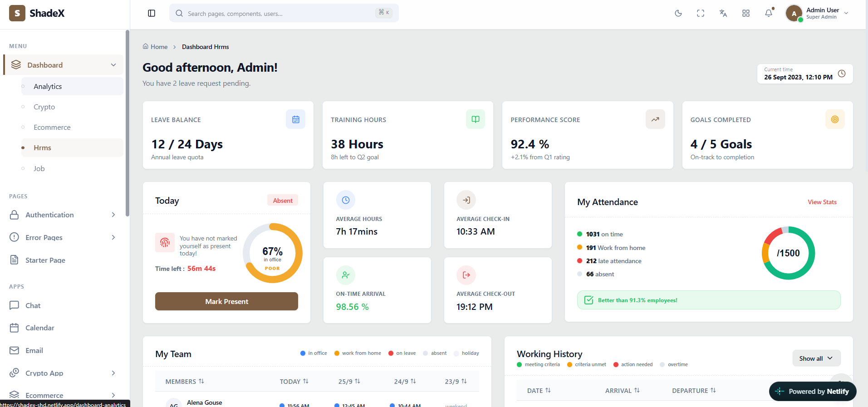Select the Job dashboard item
The height and width of the screenshot is (407, 868).
pyautogui.click(x=72, y=168)
